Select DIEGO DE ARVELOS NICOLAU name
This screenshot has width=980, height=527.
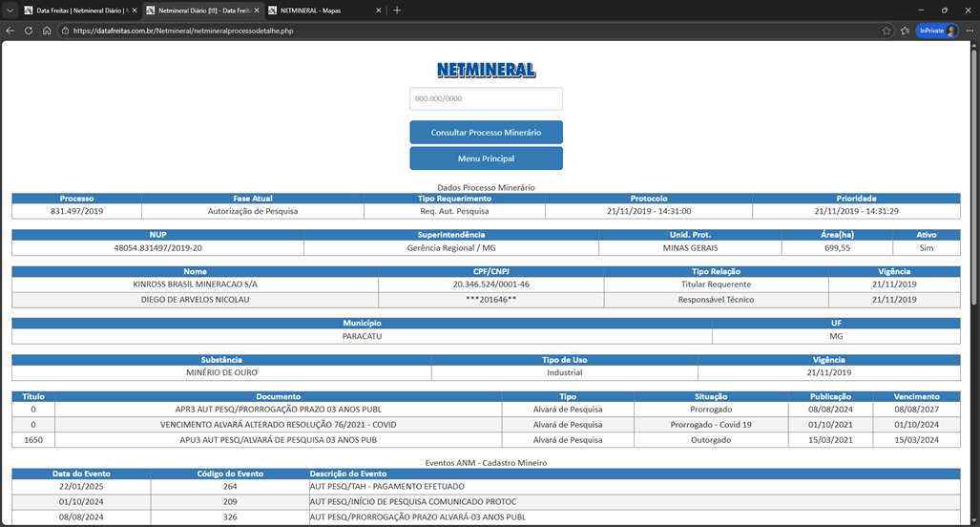click(x=195, y=300)
